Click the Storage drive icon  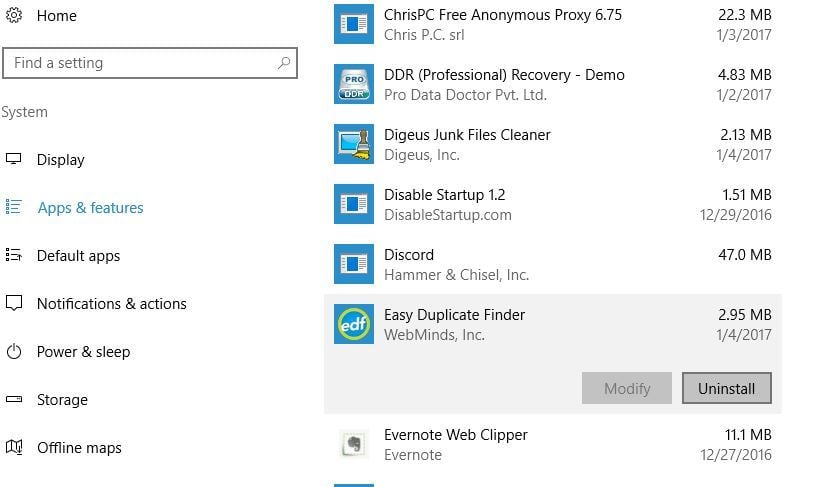coord(14,399)
